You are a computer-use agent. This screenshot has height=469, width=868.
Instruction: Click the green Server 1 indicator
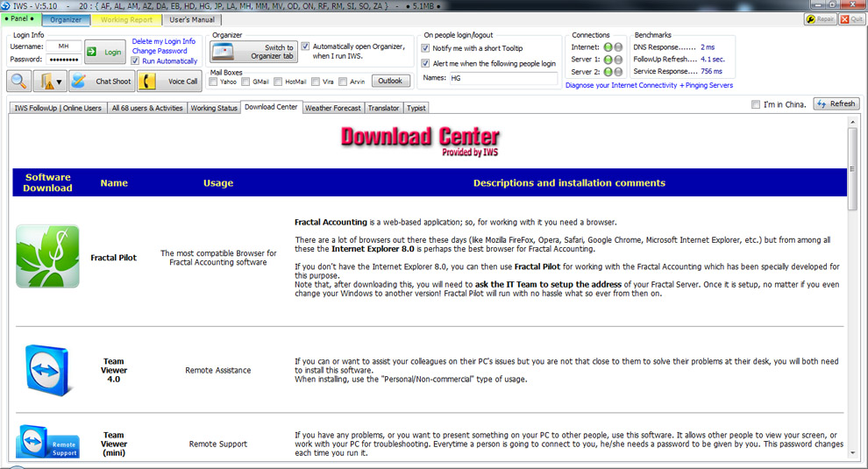pos(608,60)
